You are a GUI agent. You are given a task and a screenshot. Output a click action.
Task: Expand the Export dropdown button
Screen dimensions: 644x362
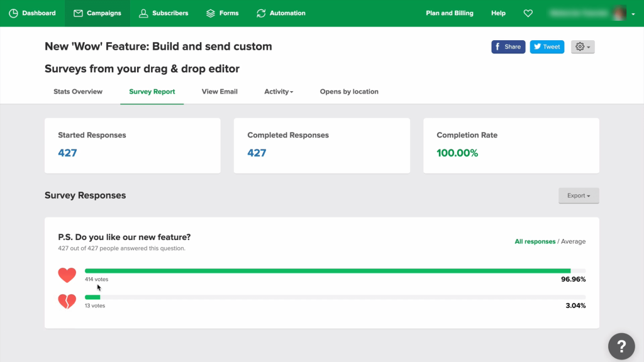click(579, 195)
